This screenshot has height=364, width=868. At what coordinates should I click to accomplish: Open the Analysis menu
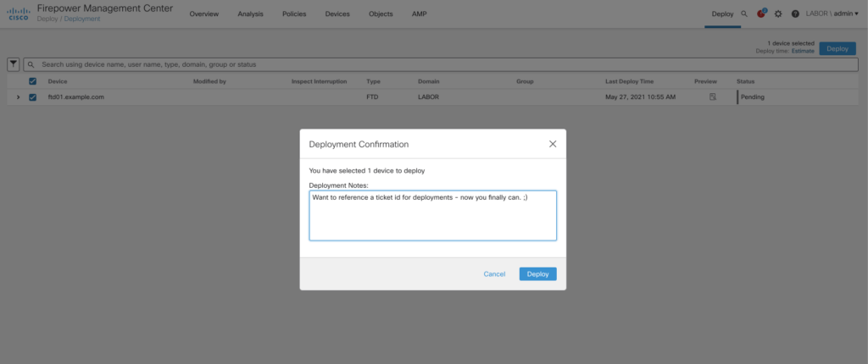(x=250, y=14)
